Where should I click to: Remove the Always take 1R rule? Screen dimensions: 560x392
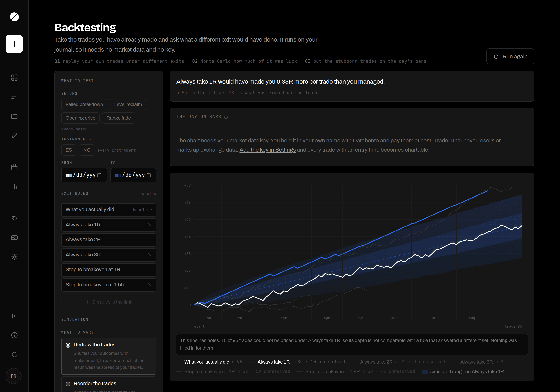pyautogui.click(x=150, y=225)
